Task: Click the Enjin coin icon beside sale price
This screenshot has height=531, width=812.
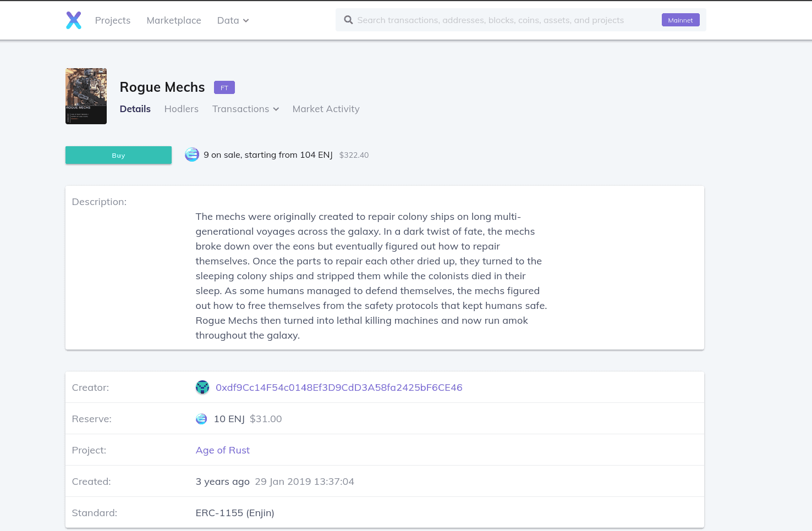Action: tap(192, 154)
